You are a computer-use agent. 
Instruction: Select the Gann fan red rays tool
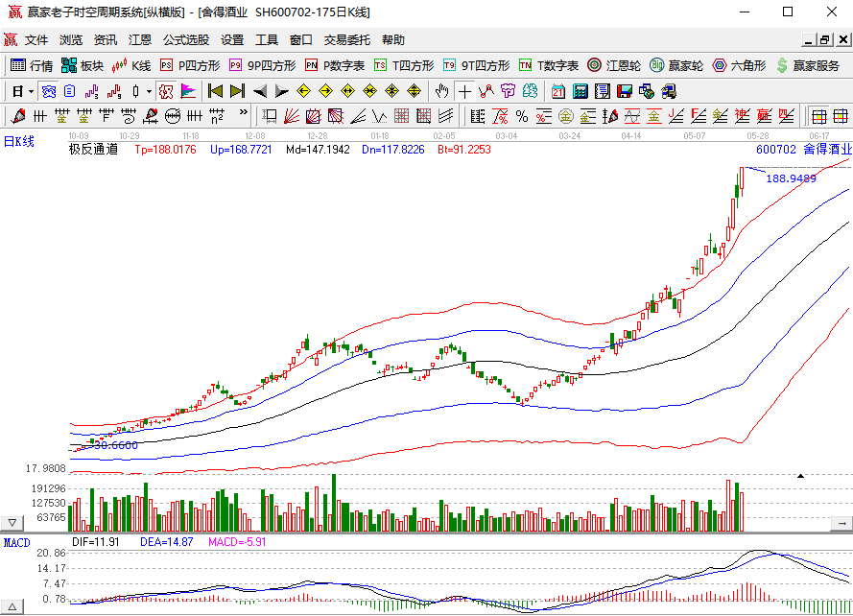coord(292,116)
